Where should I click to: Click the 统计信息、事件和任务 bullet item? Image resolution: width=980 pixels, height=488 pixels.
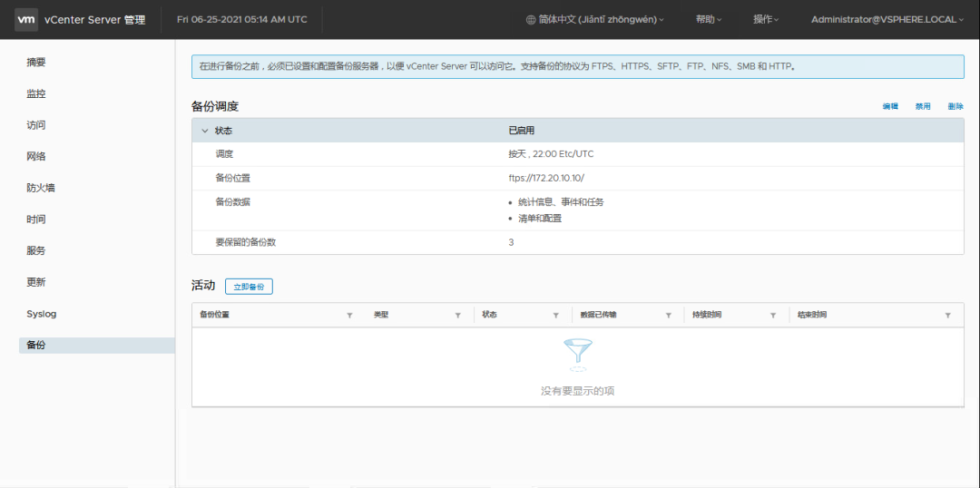pos(562,202)
